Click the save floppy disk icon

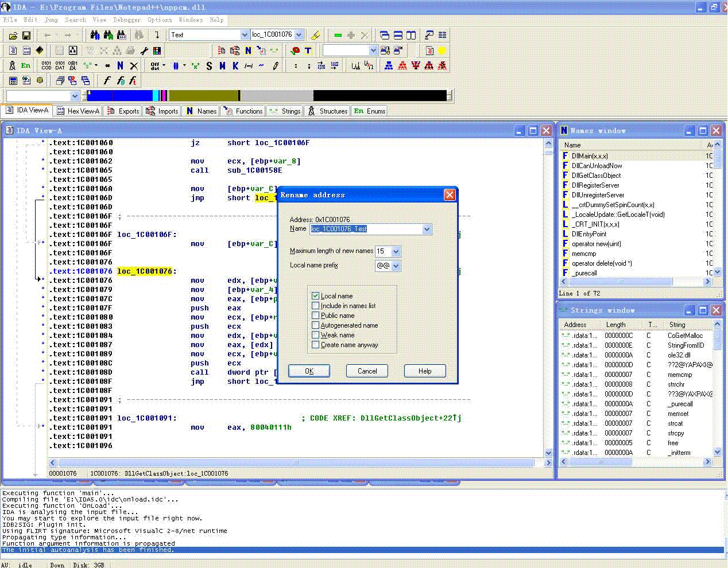click(26, 36)
